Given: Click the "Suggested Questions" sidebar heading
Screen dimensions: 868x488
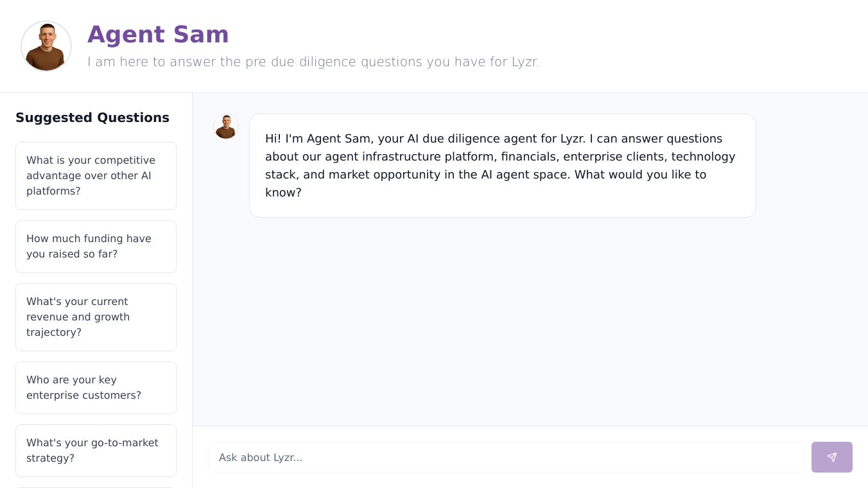Looking at the screenshot, I should [x=92, y=118].
